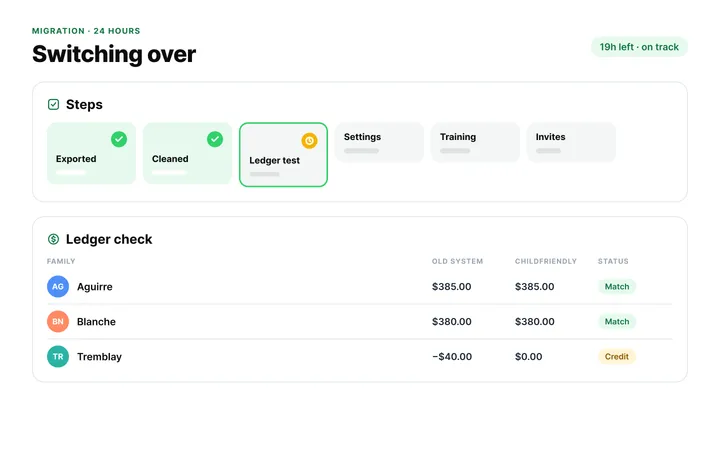Click the OLD SYSTEM column header

[x=457, y=261]
